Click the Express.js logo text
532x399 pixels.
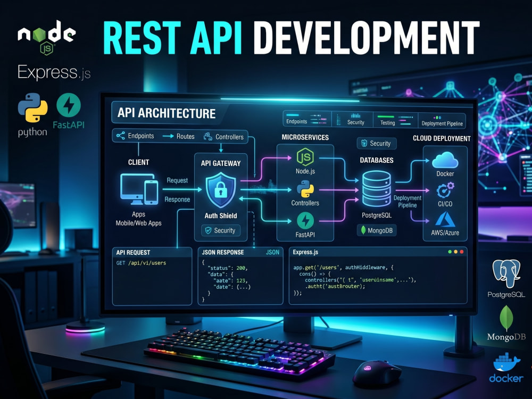pyautogui.click(x=54, y=72)
